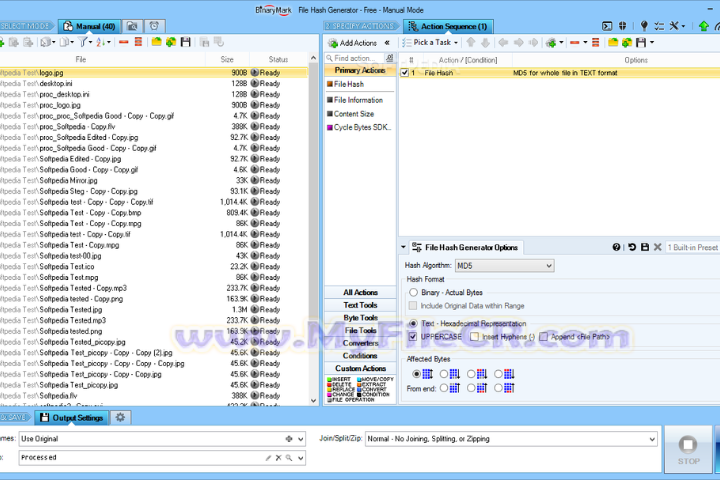
Task: Append an action sequence with folder-plus icon
Action: (x=627, y=43)
